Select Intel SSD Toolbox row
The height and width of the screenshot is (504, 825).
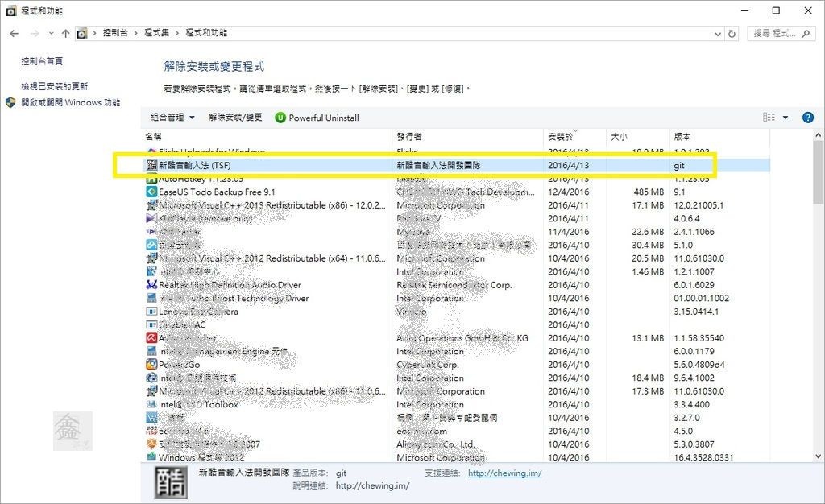click(x=456, y=404)
